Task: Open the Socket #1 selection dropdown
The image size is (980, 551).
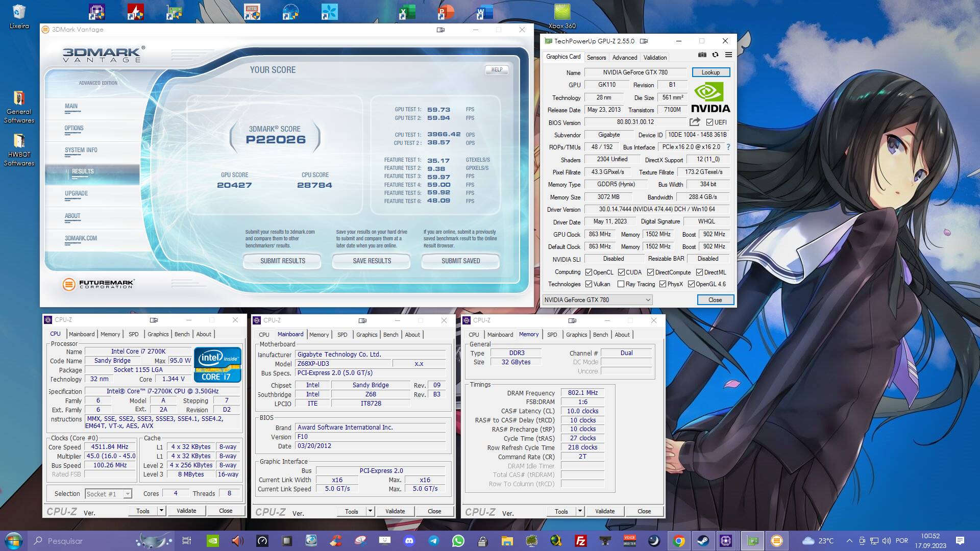Action: click(109, 494)
